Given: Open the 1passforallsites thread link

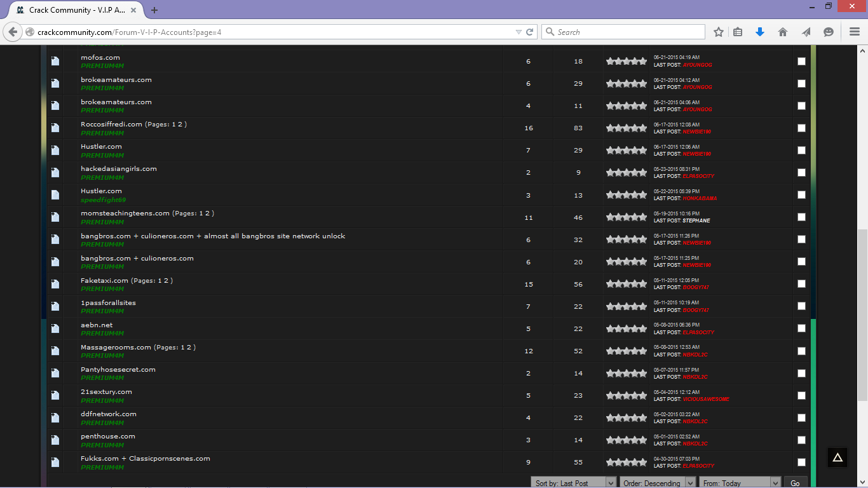Looking at the screenshot, I should (x=108, y=302).
